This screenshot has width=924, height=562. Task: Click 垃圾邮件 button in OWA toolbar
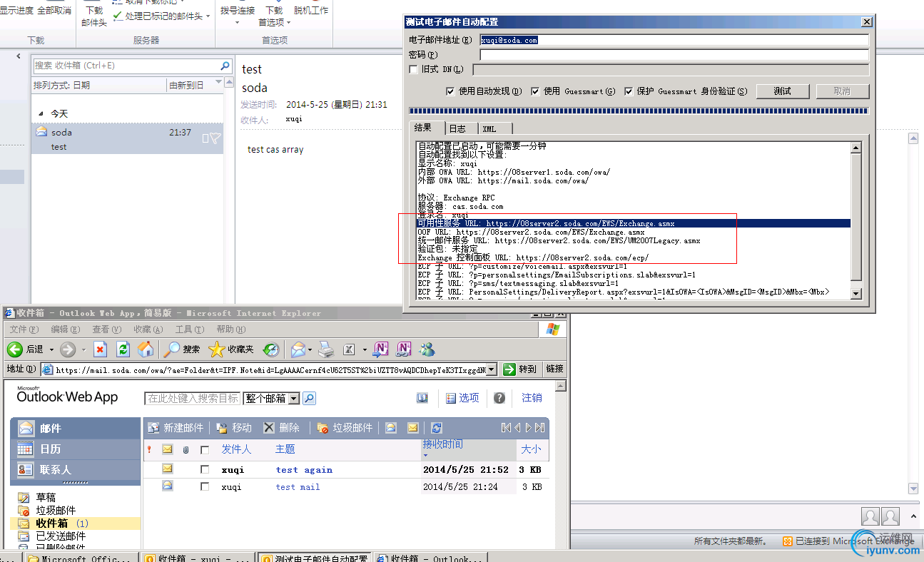345,428
